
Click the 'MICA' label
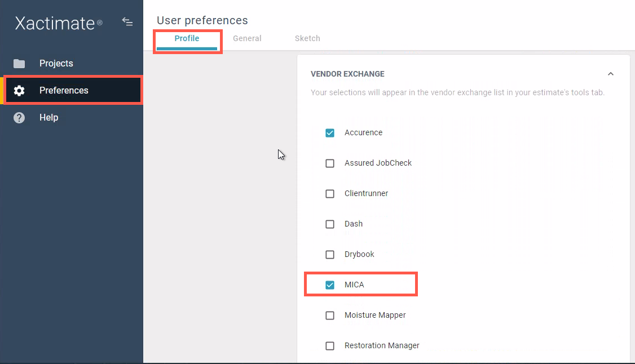point(354,285)
